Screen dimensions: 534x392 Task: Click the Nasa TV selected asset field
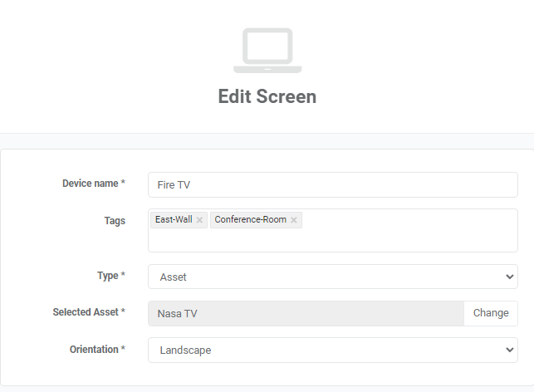pos(306,313)
